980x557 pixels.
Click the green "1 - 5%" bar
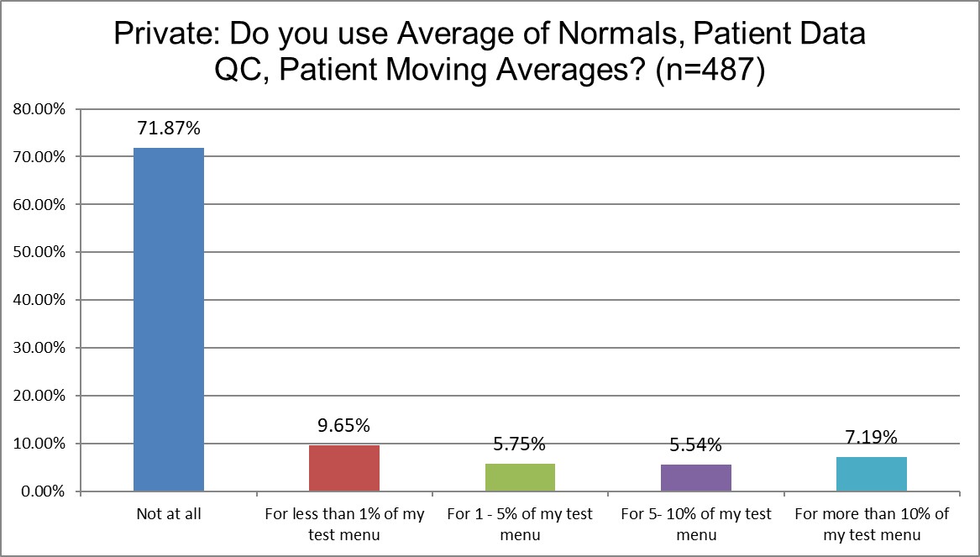520,477
